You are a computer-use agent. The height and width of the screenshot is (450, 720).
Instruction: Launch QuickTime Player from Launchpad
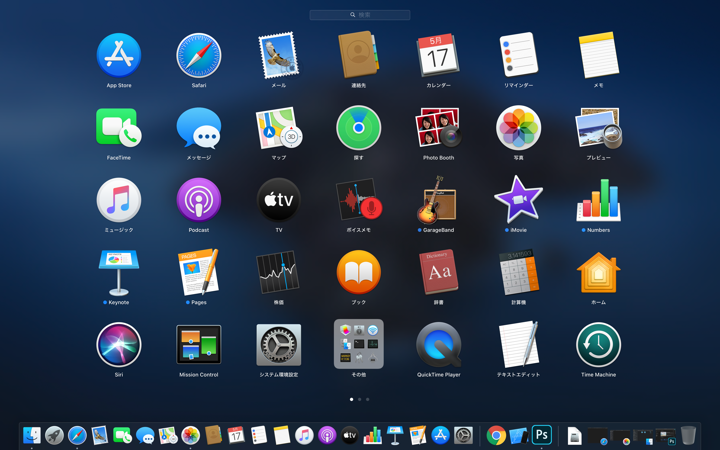[439, 345]
